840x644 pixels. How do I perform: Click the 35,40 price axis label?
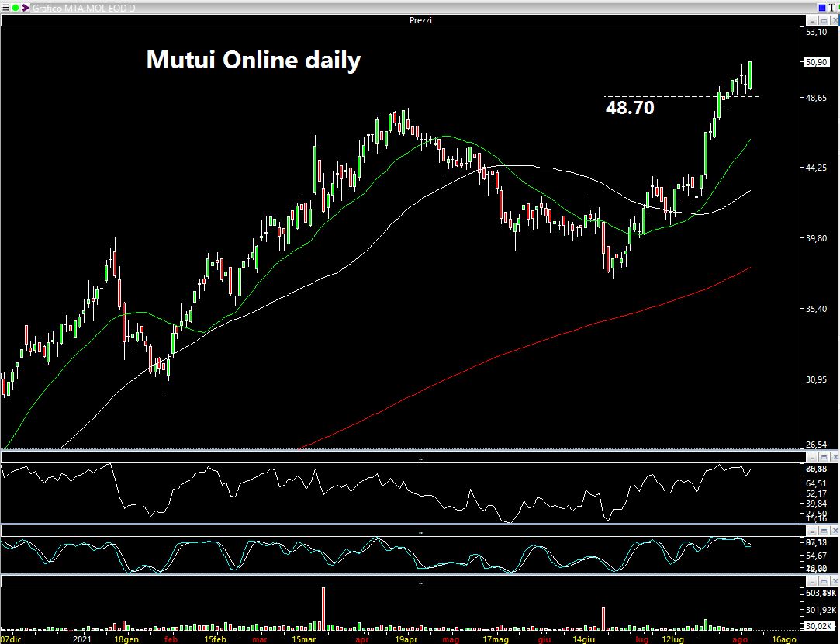tap(816, 309)
